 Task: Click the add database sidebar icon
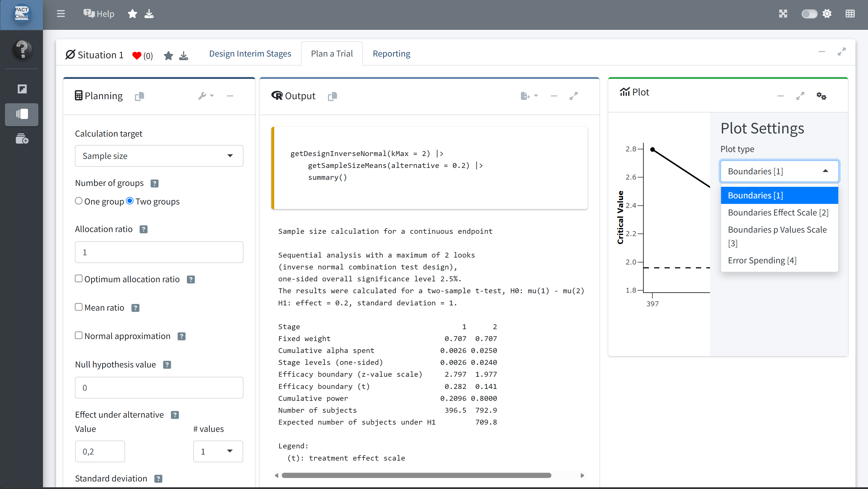click(x=22, y=139)
